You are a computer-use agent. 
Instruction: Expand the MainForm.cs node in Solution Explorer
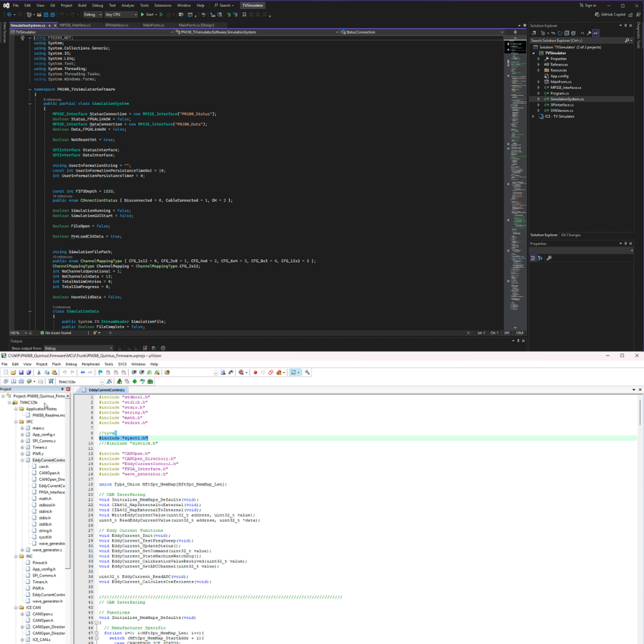tap(539, 82)
